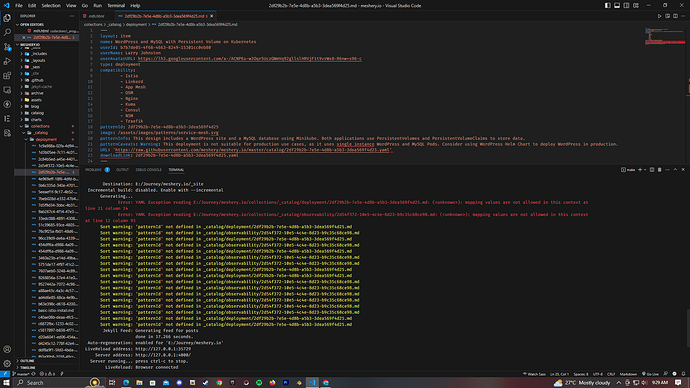Image resolution: width=690 pixels, height=388 pixels.
Task: Open the Go menu
Action: [84, 5]
